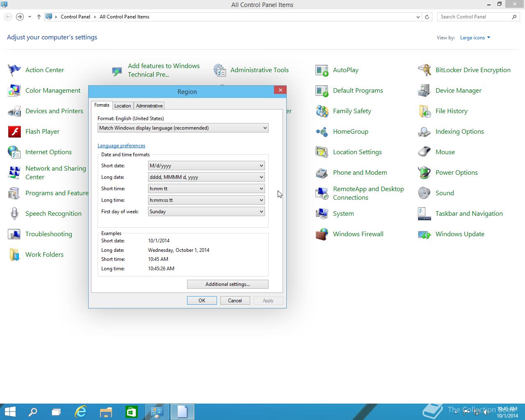Open the System monitor icon
525x420 pixels.
tap(322, 214)
